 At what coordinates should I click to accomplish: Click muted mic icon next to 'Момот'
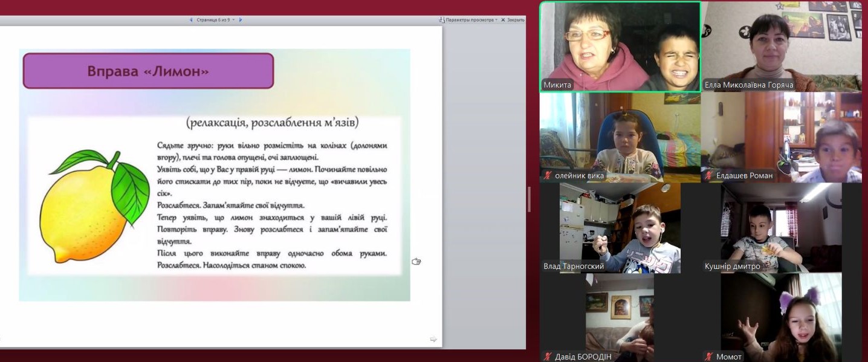[x=709, y=357]
